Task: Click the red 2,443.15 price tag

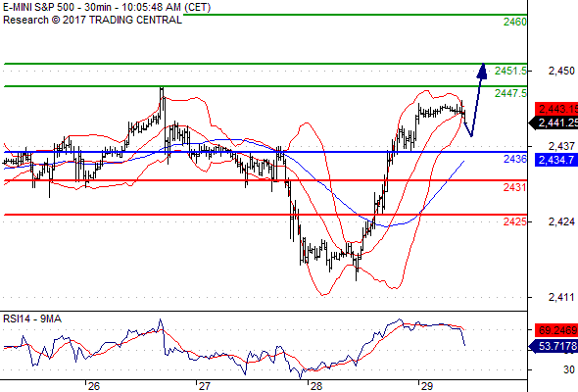Action: 556,109
